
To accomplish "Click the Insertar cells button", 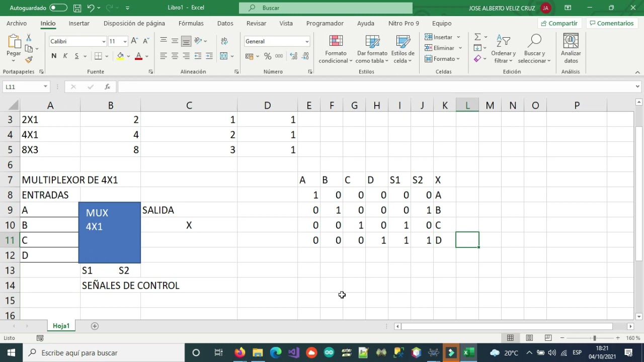I will point(439,37).
